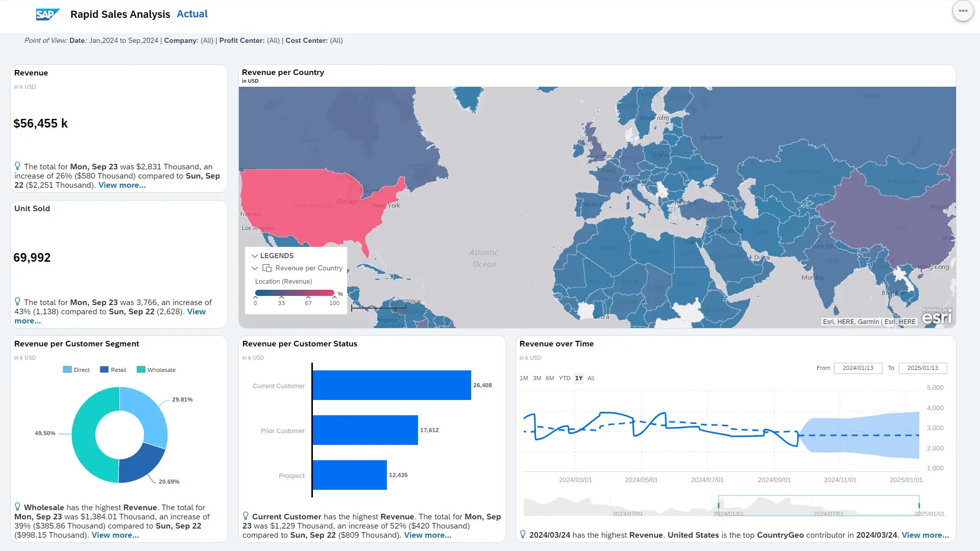Click the lightbulb insight icon in Unit Sold tile
Screen dimensions: 980x551
pos(18,302)
